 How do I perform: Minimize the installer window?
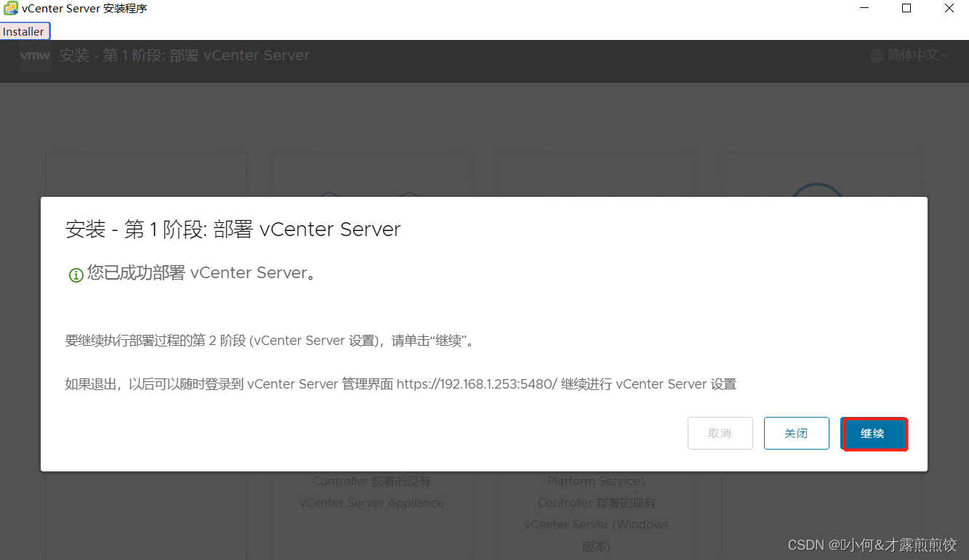pyautogui.click(x=864, y=9)
